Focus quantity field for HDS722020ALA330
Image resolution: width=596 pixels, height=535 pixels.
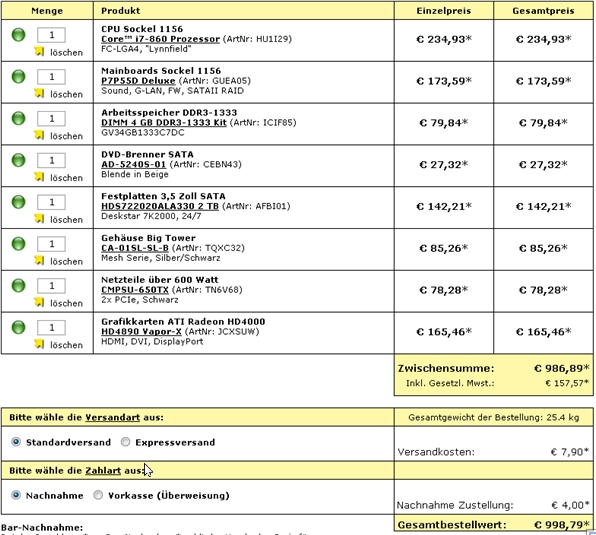pyautogui.click(x=51, y=202)
